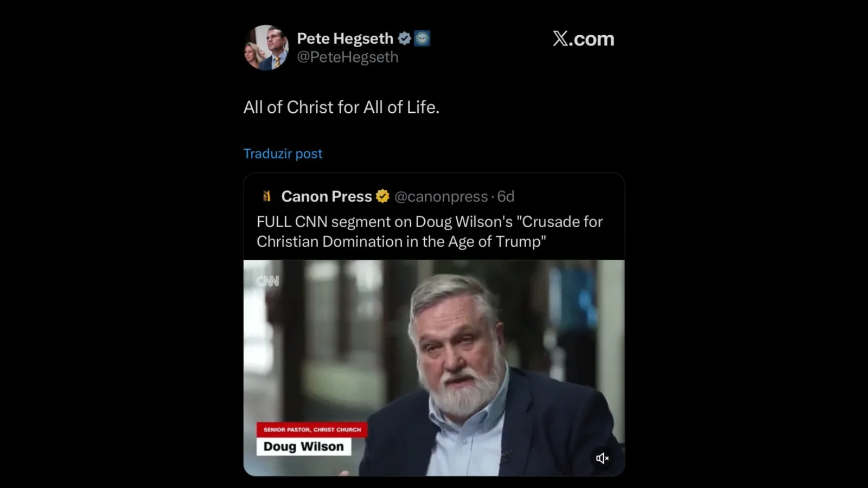Click Pete Hegseth's profile avatar photo
The height and width of the screenshot is (488, 868).
click(266, 48)
